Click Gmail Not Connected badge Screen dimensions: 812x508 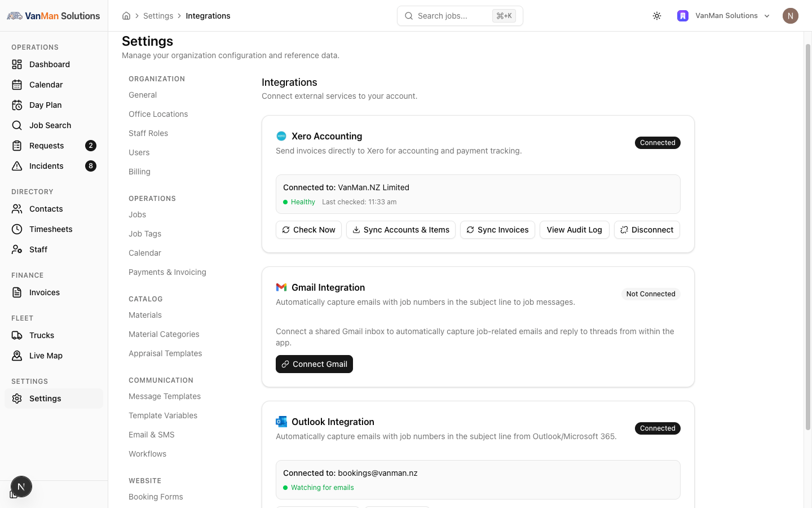(651, 294)
